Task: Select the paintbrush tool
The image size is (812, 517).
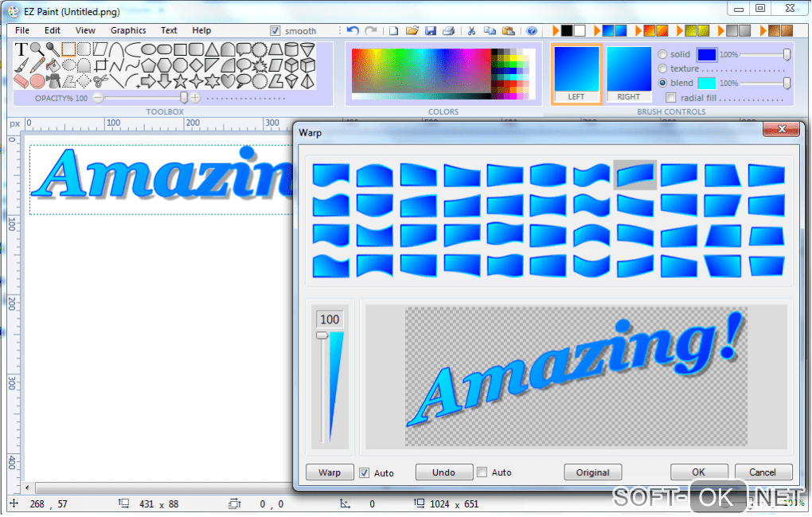Action: pyautogui.click(x=21, y=66)
